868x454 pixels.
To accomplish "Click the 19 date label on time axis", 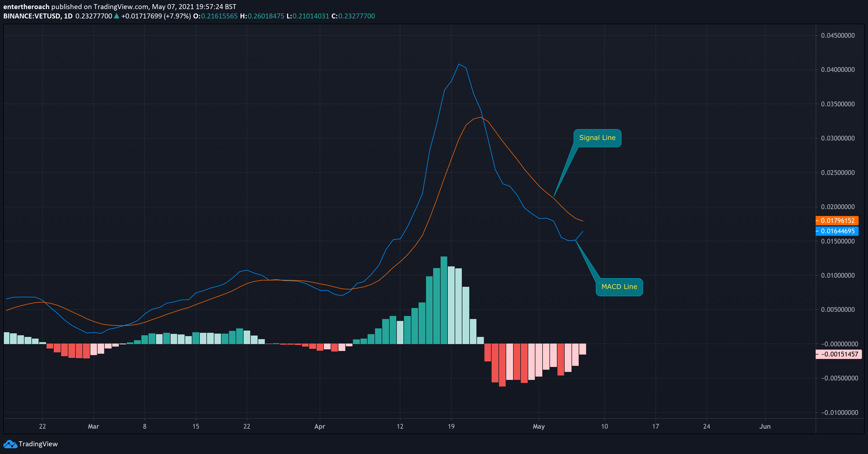I will coord(451,426).
